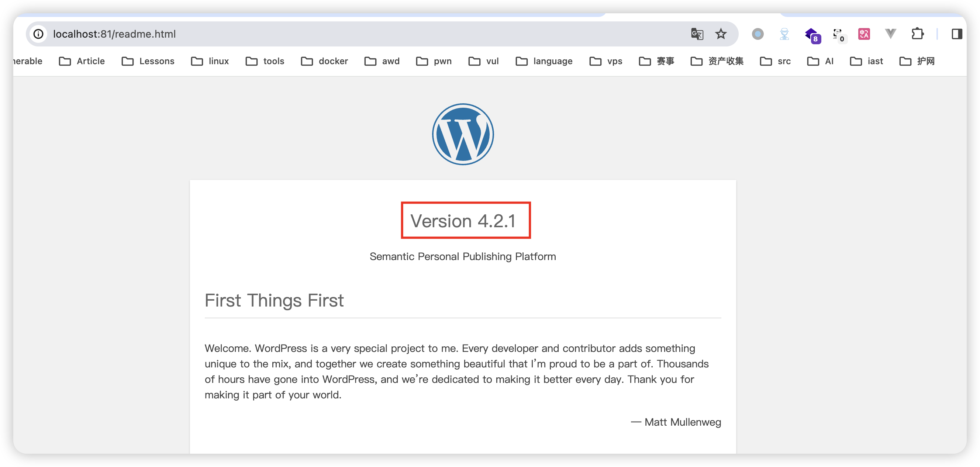980x467 pixels.
Task: Open the 资产收集 bookmarks folder
Action: coord(717,61)
